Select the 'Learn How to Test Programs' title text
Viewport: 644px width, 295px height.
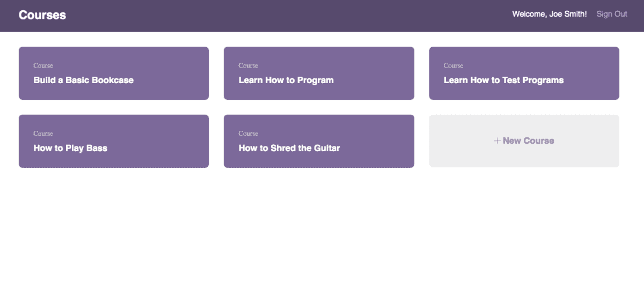pos(503,80)
